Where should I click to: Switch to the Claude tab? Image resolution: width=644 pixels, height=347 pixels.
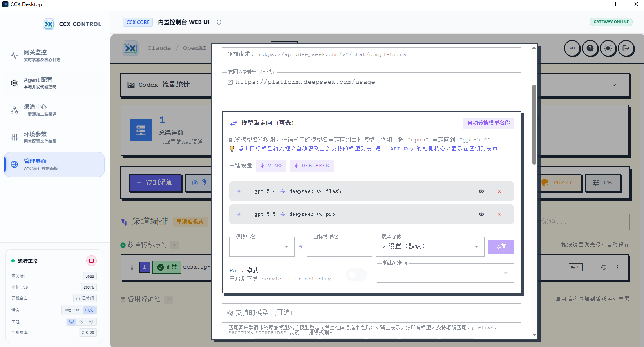[159, 48]
